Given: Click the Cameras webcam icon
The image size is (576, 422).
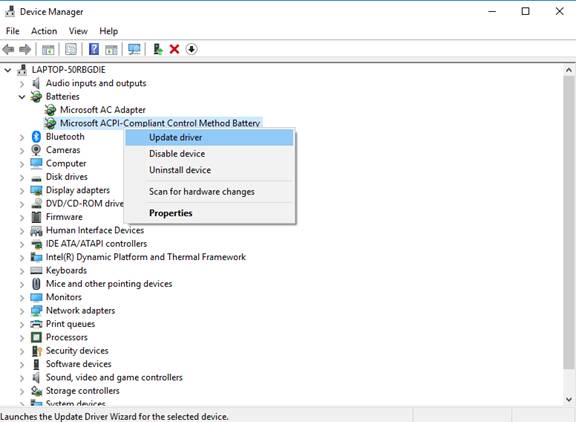Looking at the screenshot, I should pos(36,150).
